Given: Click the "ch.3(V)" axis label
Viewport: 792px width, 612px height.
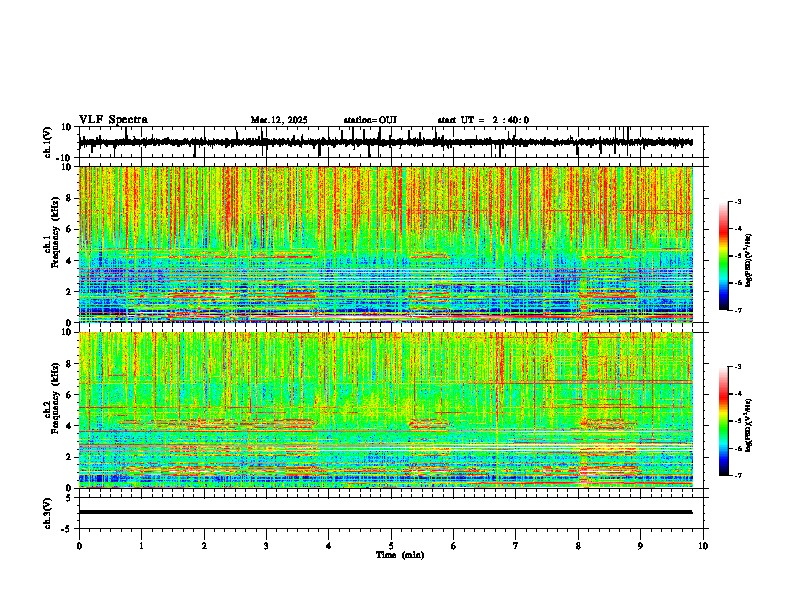Looking at the screenshot, I should pyautogui.click(x=48, y=513).
